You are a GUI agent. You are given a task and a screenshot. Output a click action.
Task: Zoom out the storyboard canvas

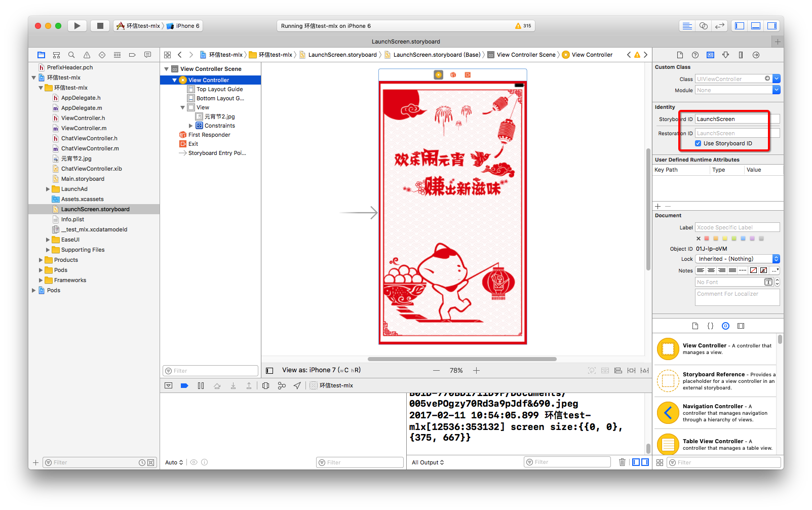[436, 371]
